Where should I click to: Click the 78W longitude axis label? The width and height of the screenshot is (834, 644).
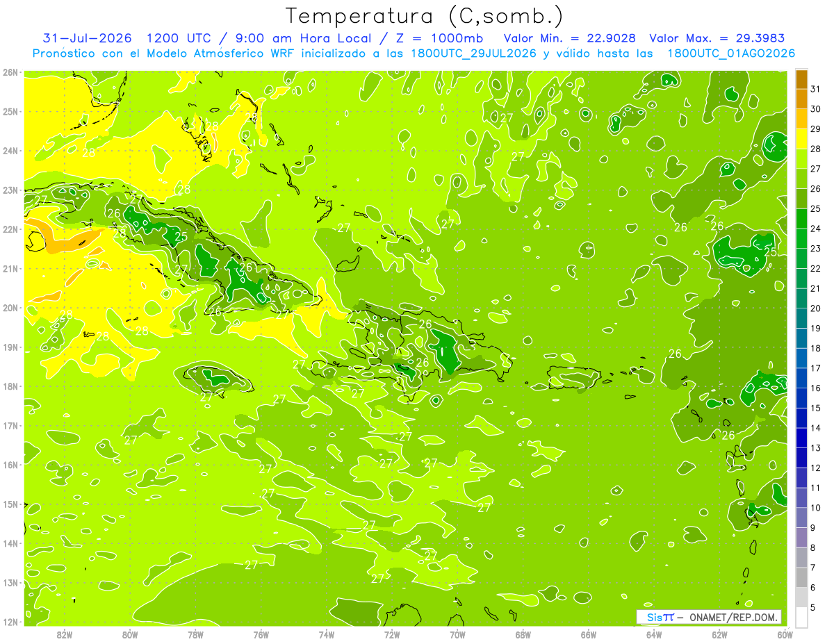click(x=195, y=634)
